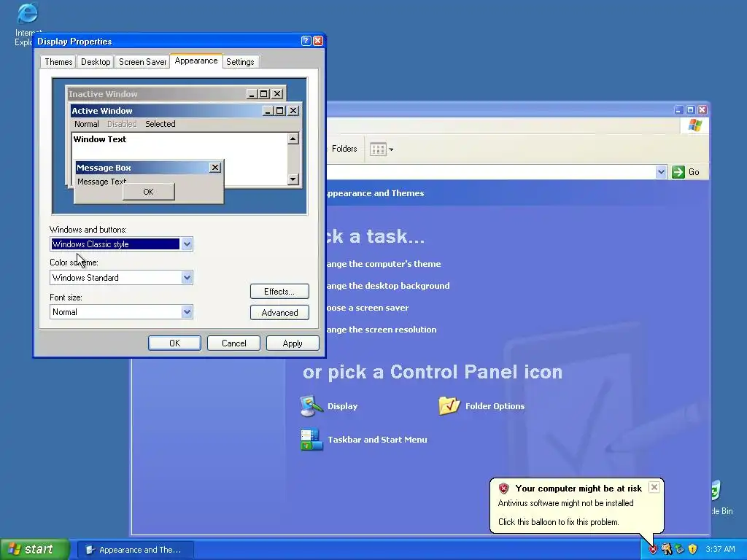Click the Windows flag logo in Explorer
The height and width of the screenshot is (560, 747).
[694, 125]
